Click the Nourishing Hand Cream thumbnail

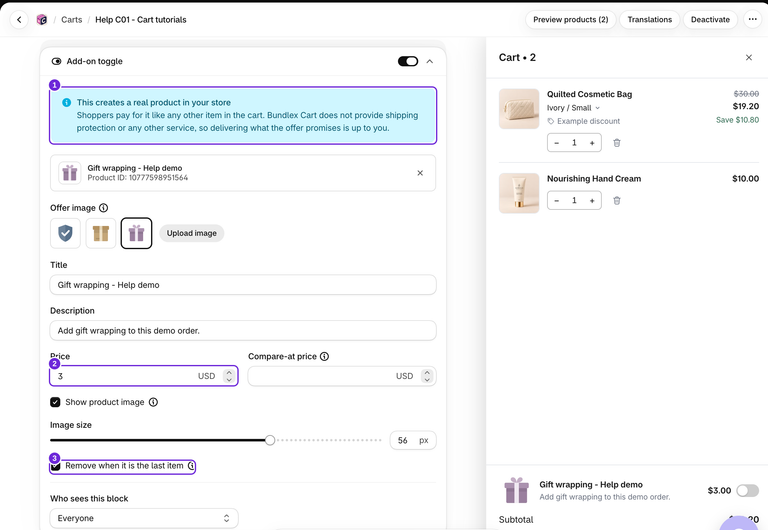[519, 193]
